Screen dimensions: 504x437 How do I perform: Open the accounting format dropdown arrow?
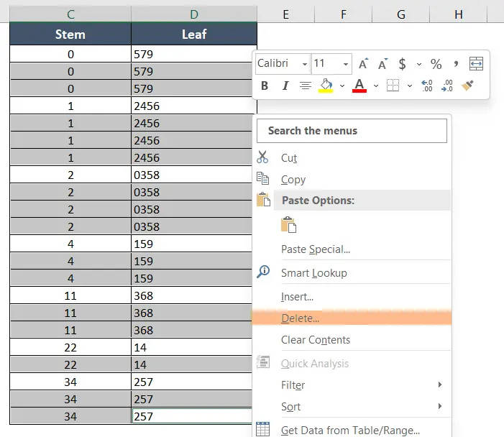point(419,64)
